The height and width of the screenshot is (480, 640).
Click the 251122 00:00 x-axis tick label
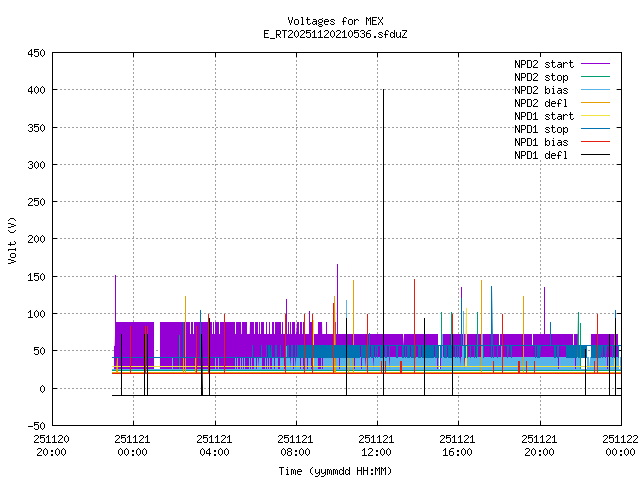tap(620, 444)
